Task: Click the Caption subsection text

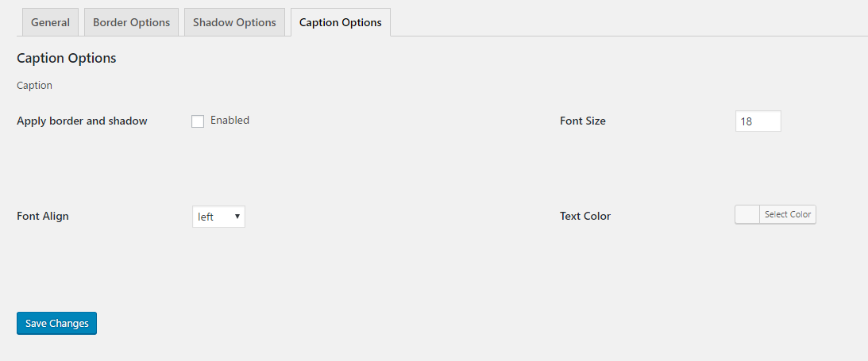Action: tap(34, 85)
